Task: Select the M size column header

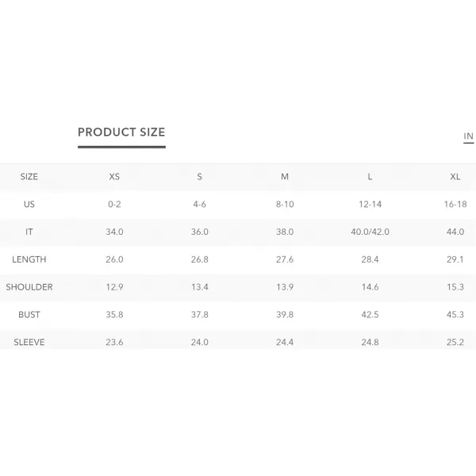Action: tap(285, 177)
